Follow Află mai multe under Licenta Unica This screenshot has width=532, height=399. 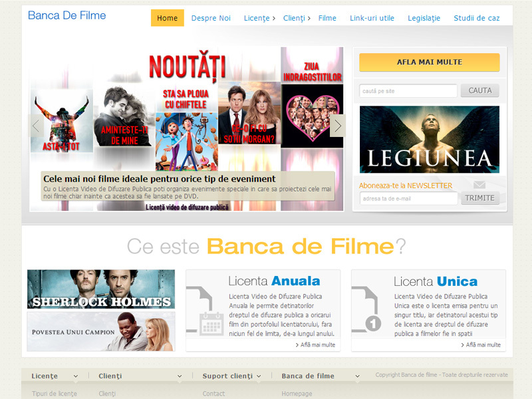(481, 344)
